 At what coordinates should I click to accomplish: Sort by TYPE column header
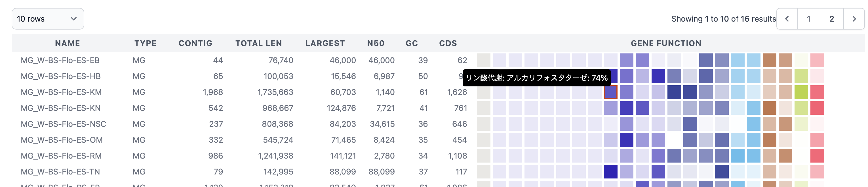[145, 43]
